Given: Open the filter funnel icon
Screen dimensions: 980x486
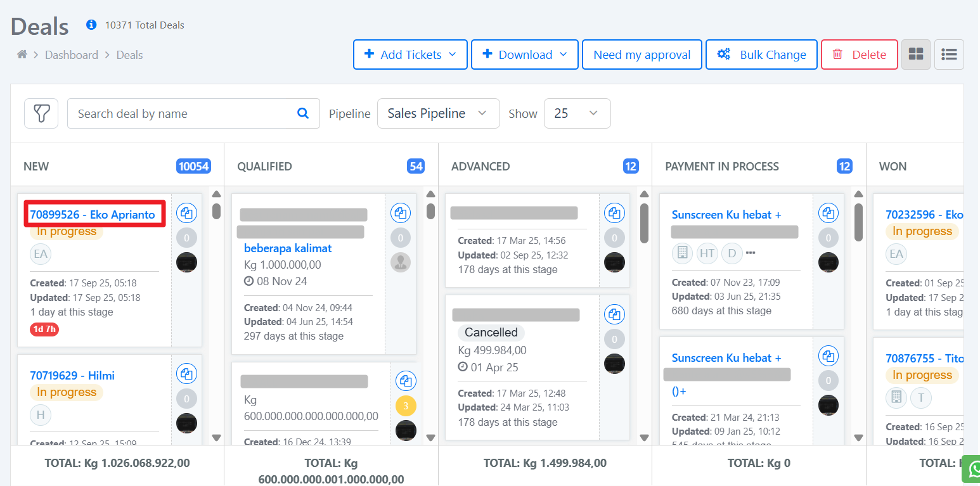Looking at the screenshot, I should click(41, 113).
